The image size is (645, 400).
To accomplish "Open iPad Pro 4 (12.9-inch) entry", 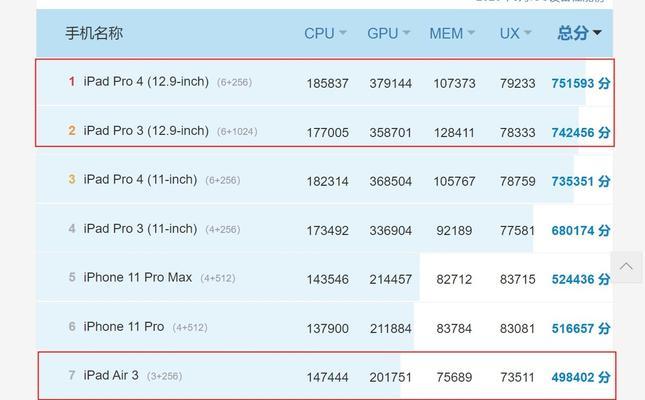I will point(146,81).
